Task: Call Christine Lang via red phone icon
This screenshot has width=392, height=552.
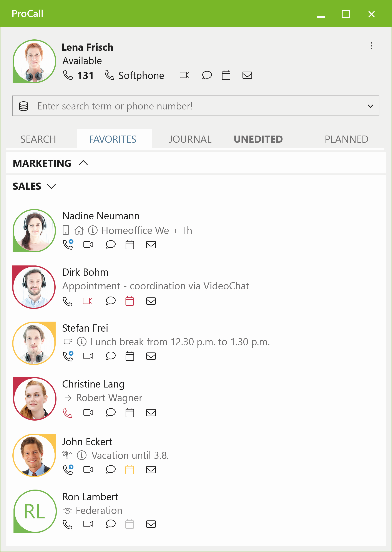Action: point(68,413)
